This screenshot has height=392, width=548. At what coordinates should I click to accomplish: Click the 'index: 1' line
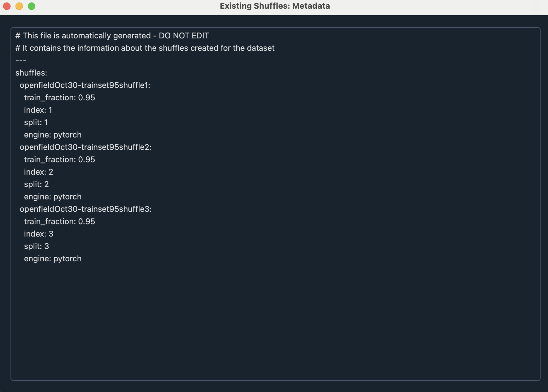click(x=38, y=110)
